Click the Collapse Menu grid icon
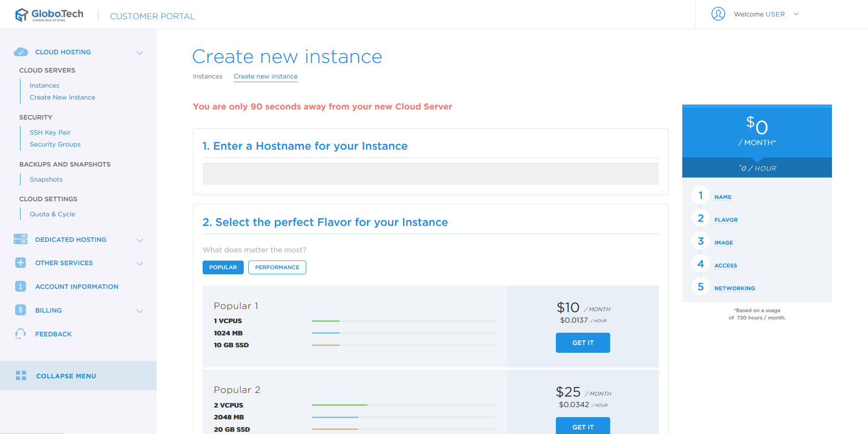The image size is (868, 434). pyautogui.click(x=21, y=376)
